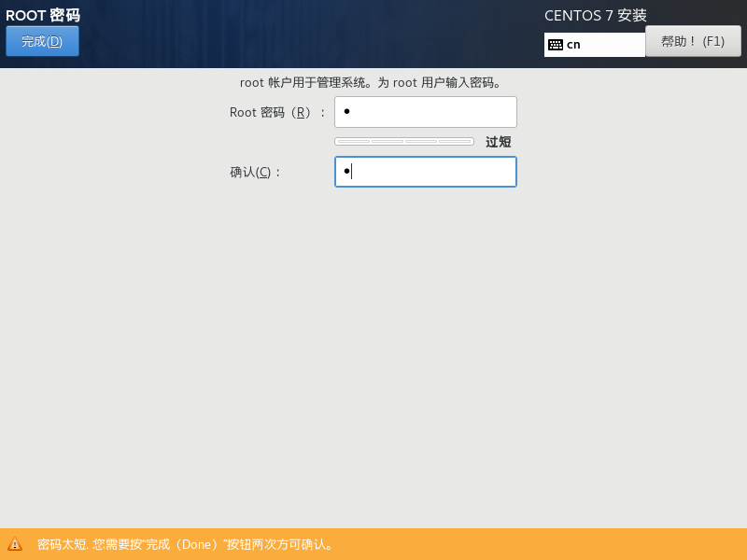Click the 密码太短 warning message text
Image resolution: width=747 pixels, height=560 pixels.
[x=185, y=544]
